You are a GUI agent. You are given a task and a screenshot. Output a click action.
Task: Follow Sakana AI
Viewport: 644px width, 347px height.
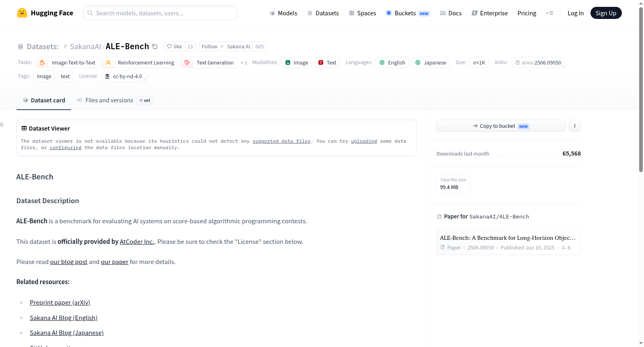click(x=226, y=46)
